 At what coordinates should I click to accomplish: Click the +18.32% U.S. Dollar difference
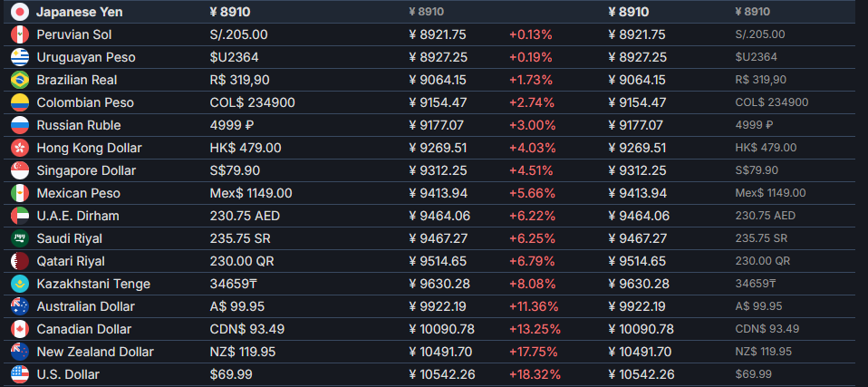(535, 374)
